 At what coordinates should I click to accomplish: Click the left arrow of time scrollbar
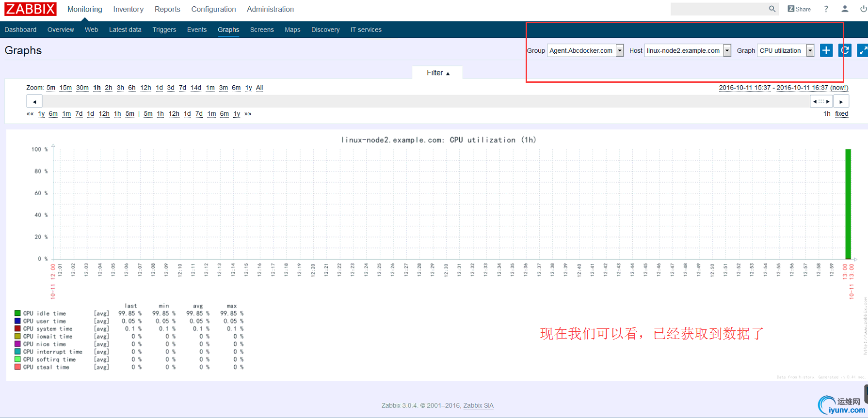(34, 102)
